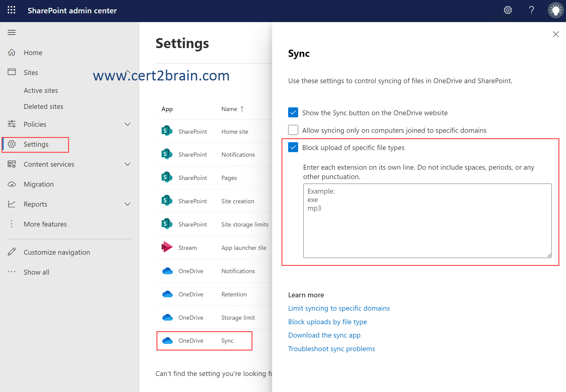Click the Policies sliders icon
This screenshot has width=566, height=392.
12,124
